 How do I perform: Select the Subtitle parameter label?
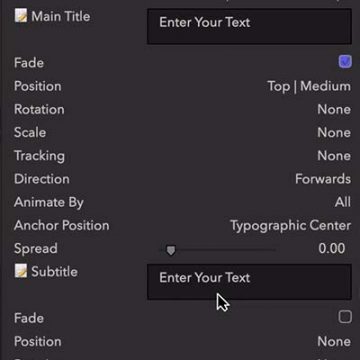(54, 272)
